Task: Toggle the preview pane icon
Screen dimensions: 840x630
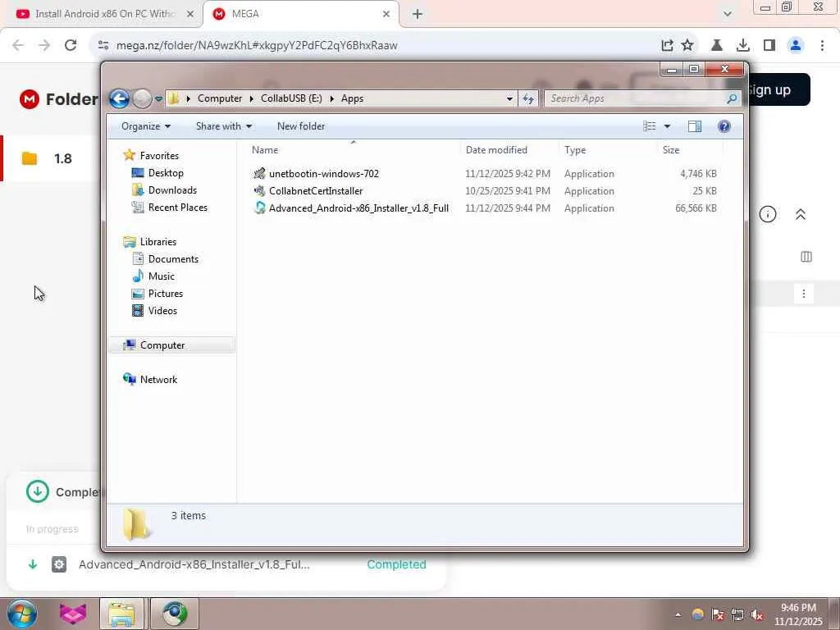Action: pos(694,126)
